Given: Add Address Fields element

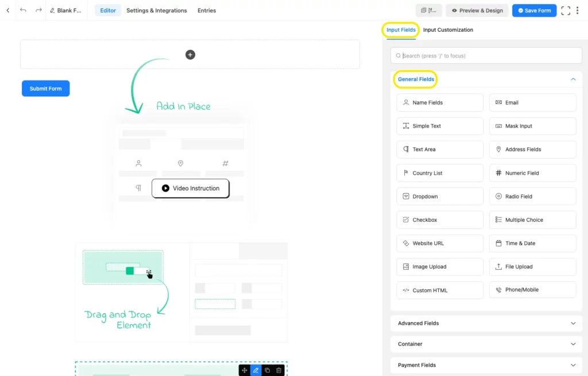Looking at the screenshot, I should [532, 149].
